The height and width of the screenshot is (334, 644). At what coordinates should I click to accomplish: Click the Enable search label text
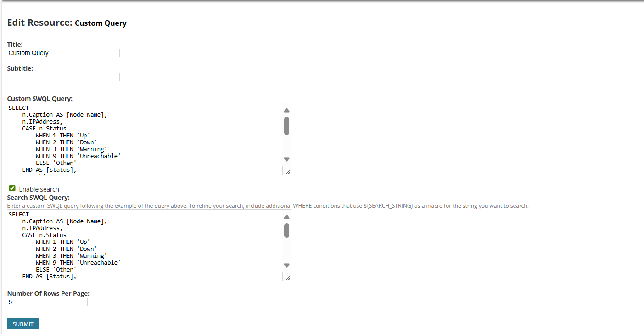39,189
